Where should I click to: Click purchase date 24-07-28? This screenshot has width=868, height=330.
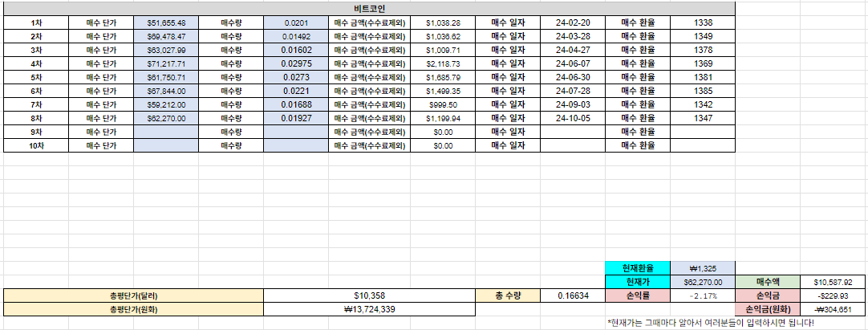pos(573,91)
